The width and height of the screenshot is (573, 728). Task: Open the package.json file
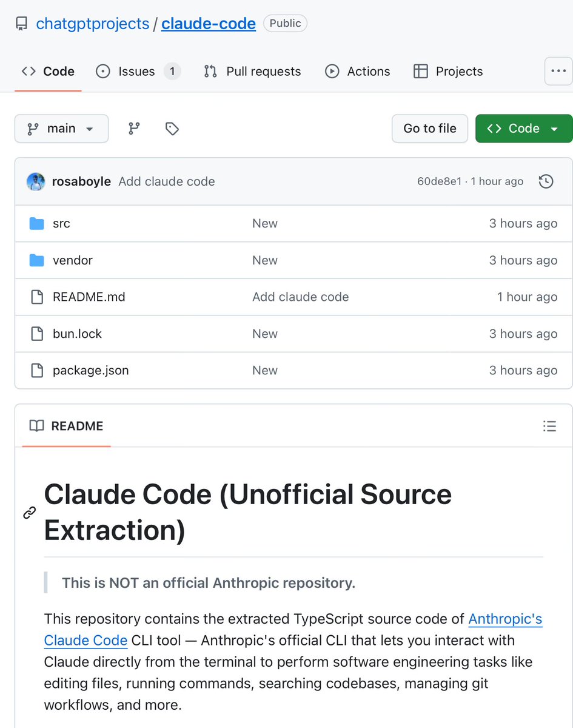pos(90,371)
